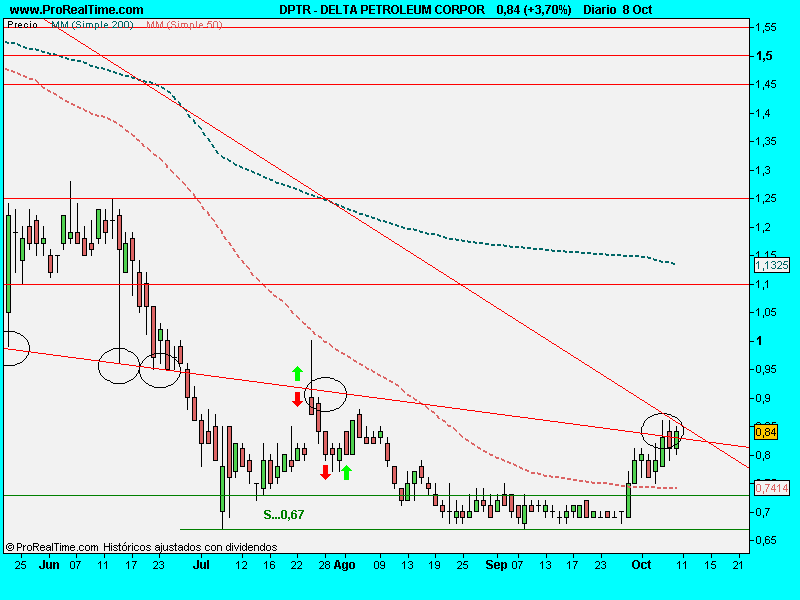Image resolution: width=800 pixels, height=600 pixels.
Task: Click the Ago month label on date axis
Action: [x=344, y=565]
